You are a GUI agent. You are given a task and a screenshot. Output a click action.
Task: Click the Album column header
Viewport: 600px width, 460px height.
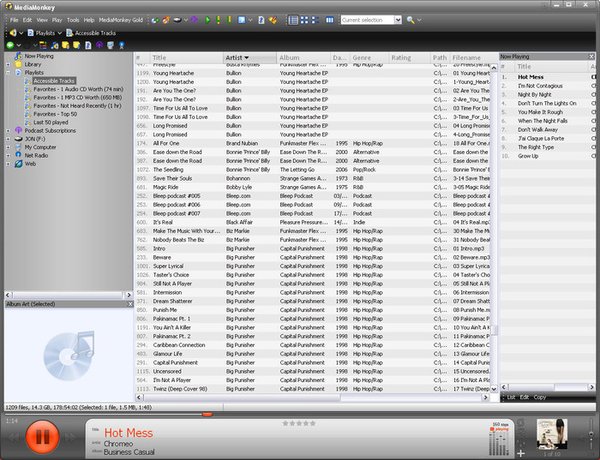point(303,58)
